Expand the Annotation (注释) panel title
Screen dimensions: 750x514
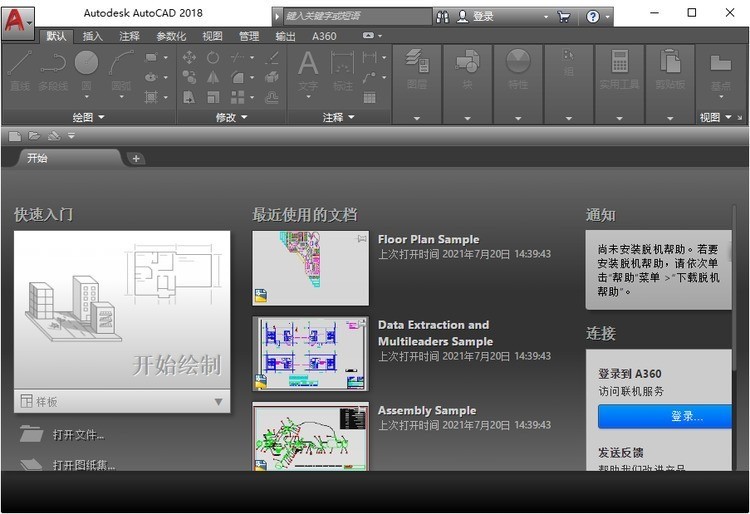(x=339, y=117)
